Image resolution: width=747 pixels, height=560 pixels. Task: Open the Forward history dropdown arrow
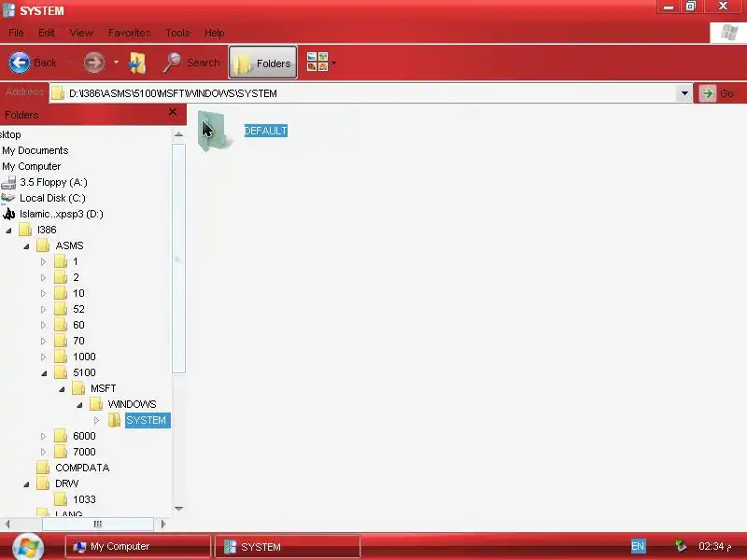[116, 63]
